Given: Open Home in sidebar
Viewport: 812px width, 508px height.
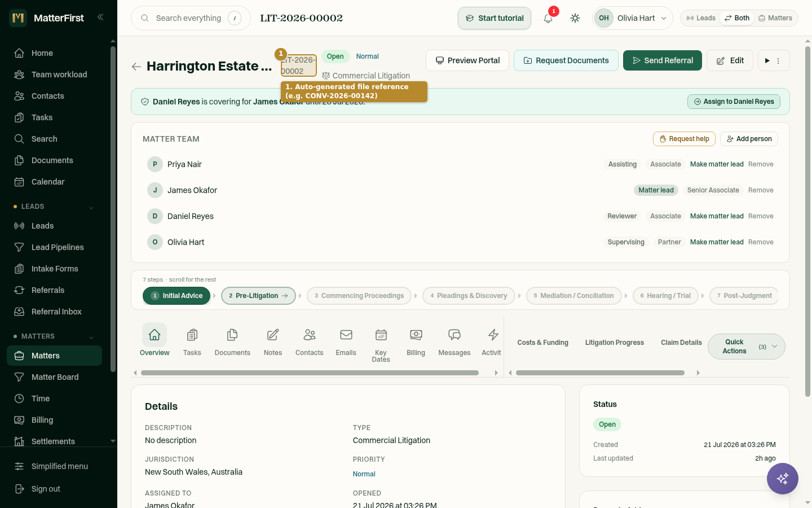Looking at the screenshot, I should pos(54,53).
